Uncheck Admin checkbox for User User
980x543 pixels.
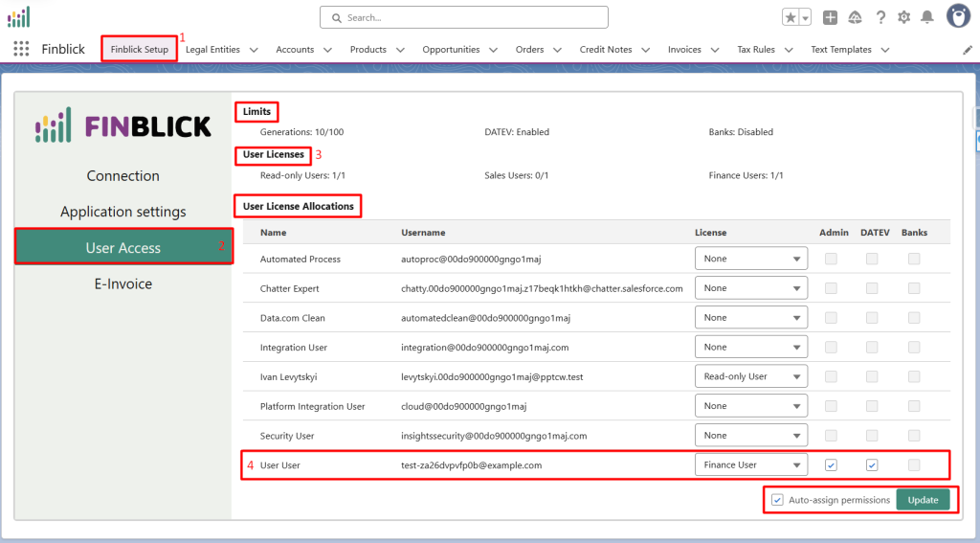[831, 465]
